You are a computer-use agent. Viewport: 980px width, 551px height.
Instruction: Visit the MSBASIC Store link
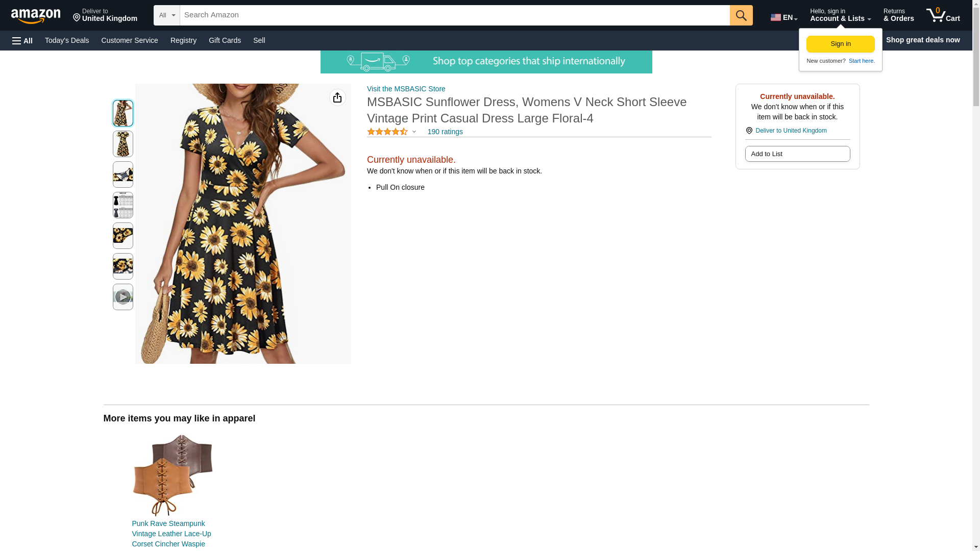(406, 89)
